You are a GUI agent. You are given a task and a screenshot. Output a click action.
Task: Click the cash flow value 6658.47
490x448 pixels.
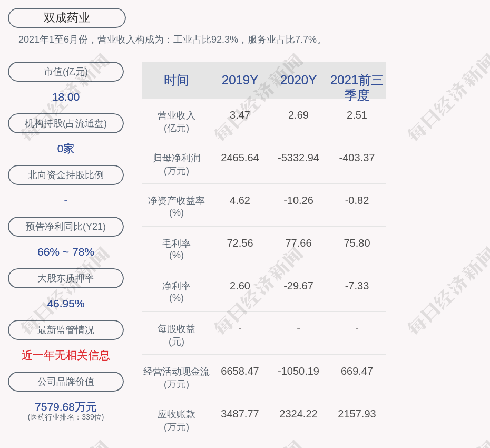point(240,372)
